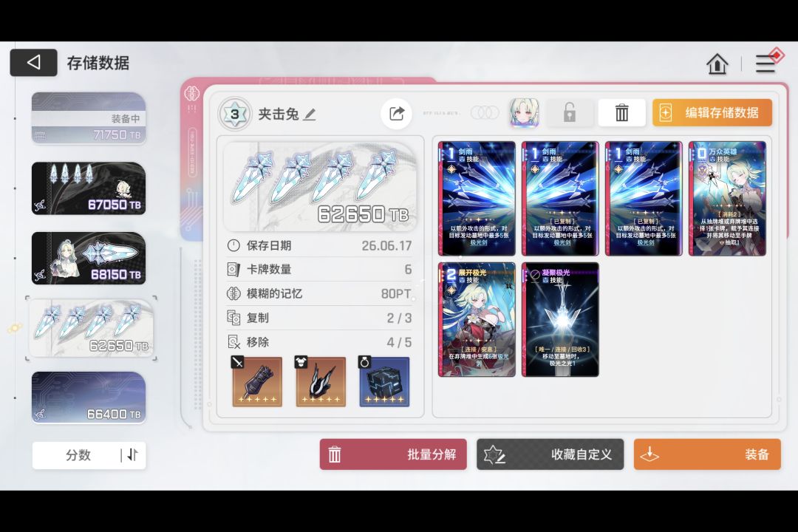This screenshot has height=532, width=798.
Task: Click the 4 / 5 removal count
Action: [x=399, y=342]
